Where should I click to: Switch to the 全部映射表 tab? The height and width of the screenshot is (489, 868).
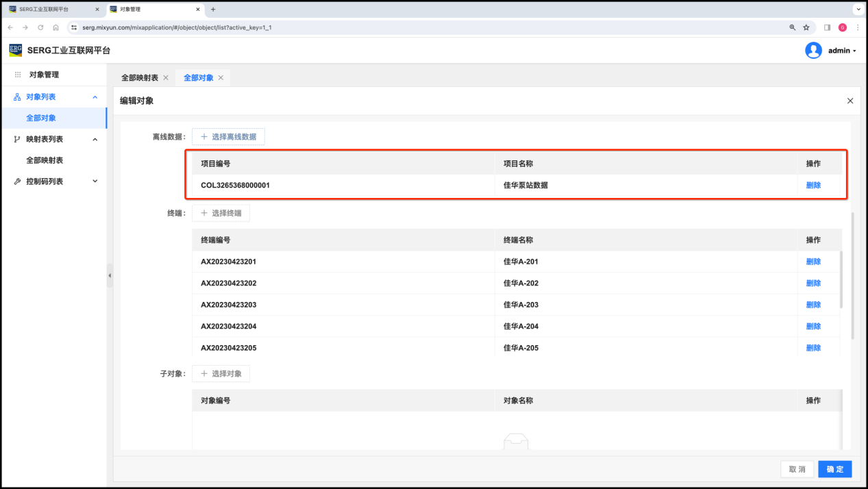coord(140,78)
